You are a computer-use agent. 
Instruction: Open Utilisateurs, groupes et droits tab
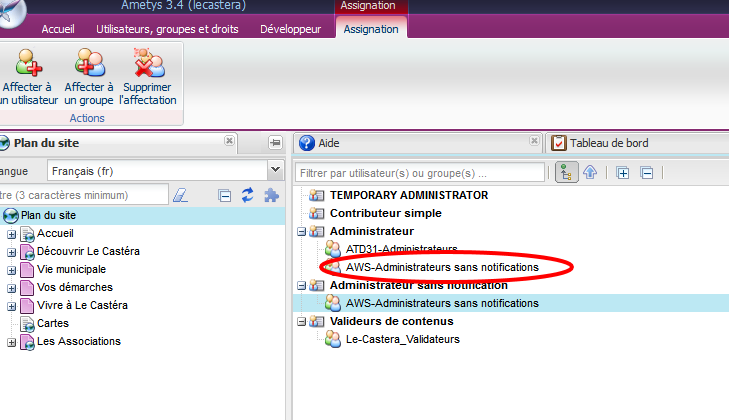167,29
